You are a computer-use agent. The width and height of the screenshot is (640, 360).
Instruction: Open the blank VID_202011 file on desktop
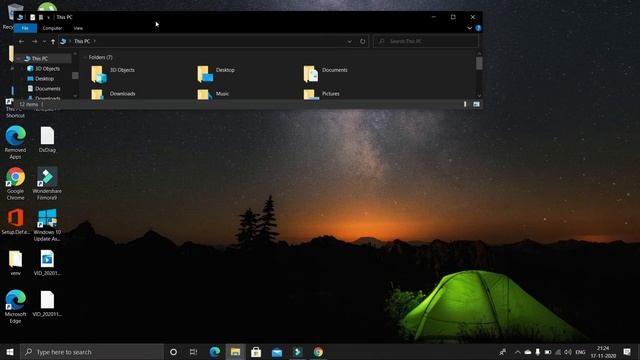47,304
